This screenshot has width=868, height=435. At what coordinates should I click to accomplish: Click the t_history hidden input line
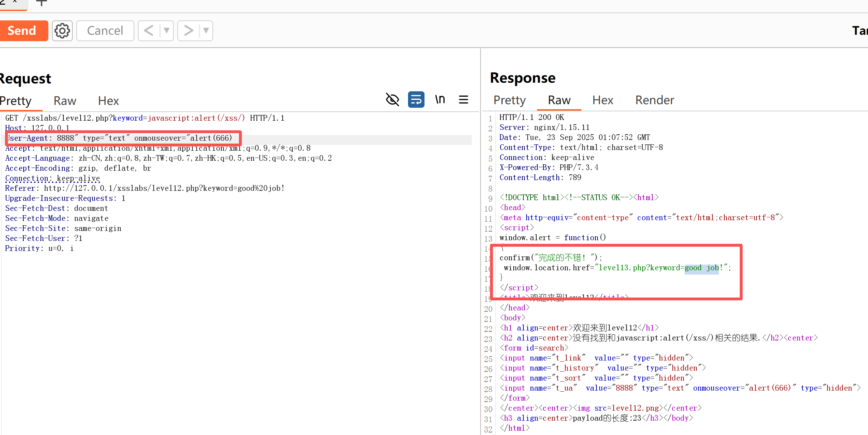[x=603, y=368]
